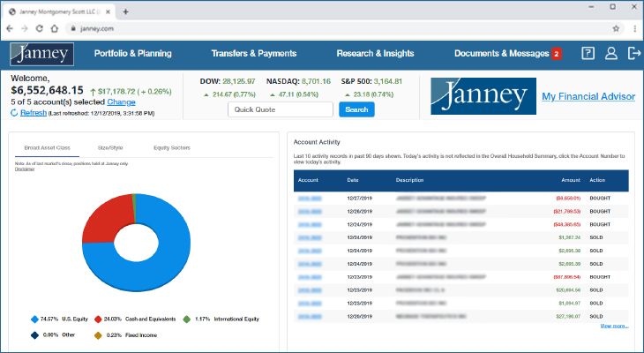Click the 12/20/2019 date cell
This screenshot has width=644, height=353.
pos(359,317)
